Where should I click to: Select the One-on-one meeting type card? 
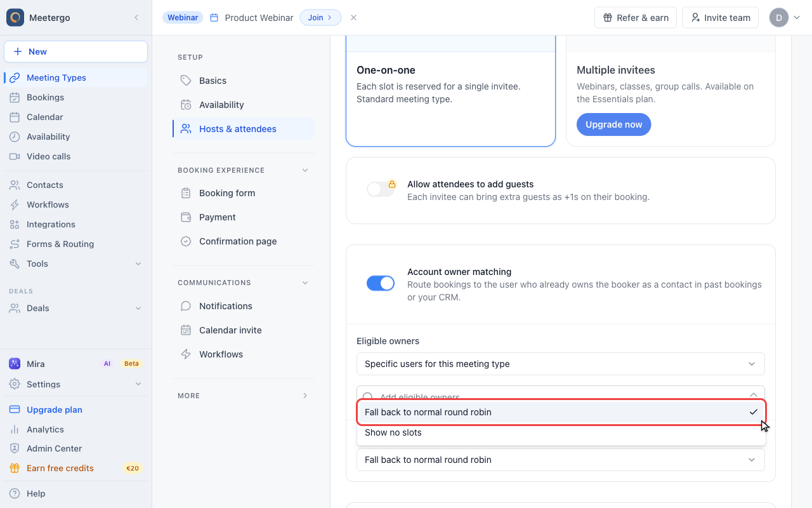450,91
